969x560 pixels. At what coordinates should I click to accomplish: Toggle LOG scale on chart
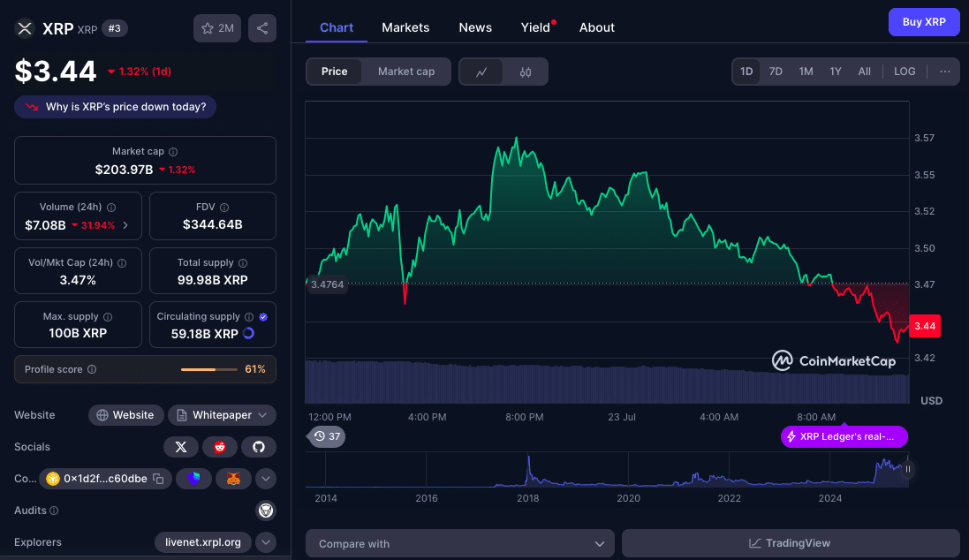pyautogui.click(x=905, y=72)
